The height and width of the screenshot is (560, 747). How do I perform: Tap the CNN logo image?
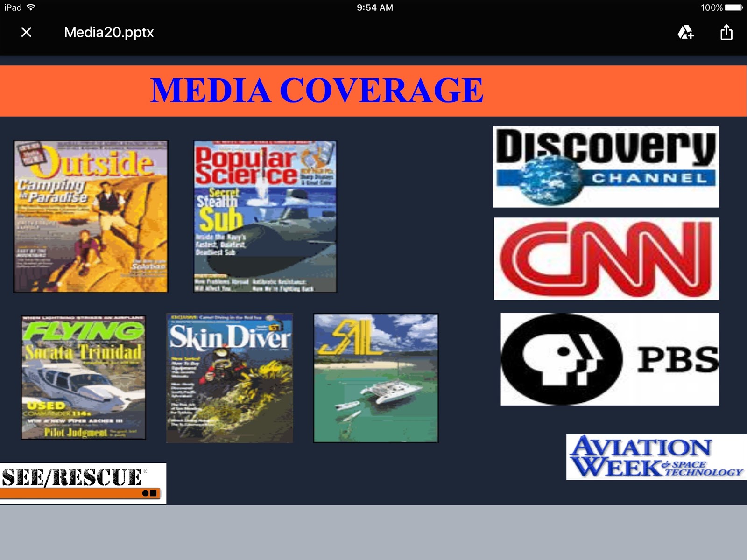click(606, 259)
